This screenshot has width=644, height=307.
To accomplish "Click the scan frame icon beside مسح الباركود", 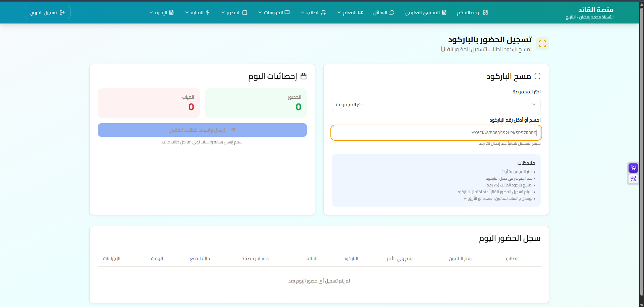I will pyautogui.click(x=537, y=77).
